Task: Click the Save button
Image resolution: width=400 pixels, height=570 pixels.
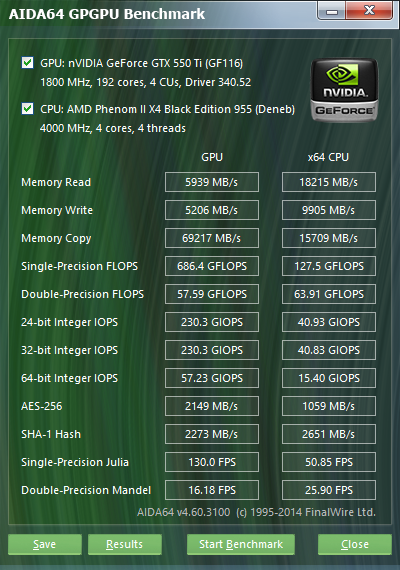Action: tap(45, 544)
